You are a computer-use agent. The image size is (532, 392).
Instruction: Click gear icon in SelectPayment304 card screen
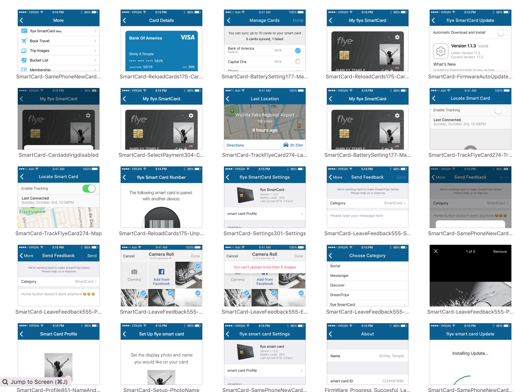tap(191, 115)
